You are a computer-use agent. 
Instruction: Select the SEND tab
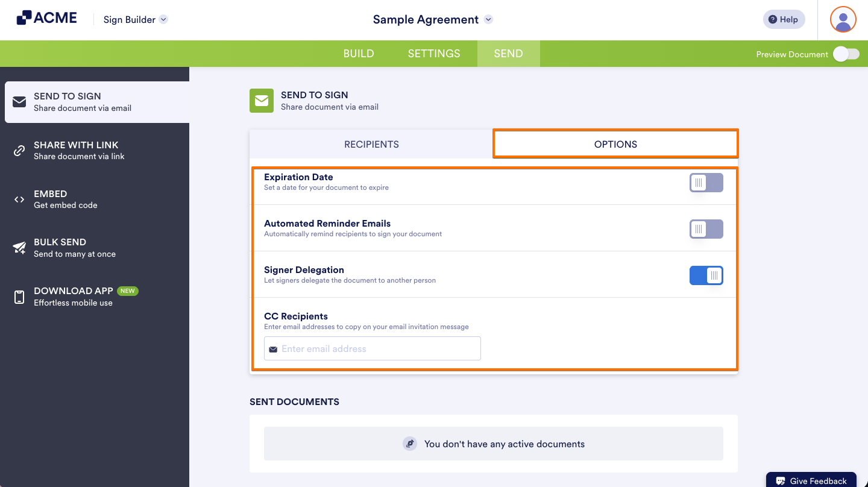pyautogui.click(x=509, y=54)
